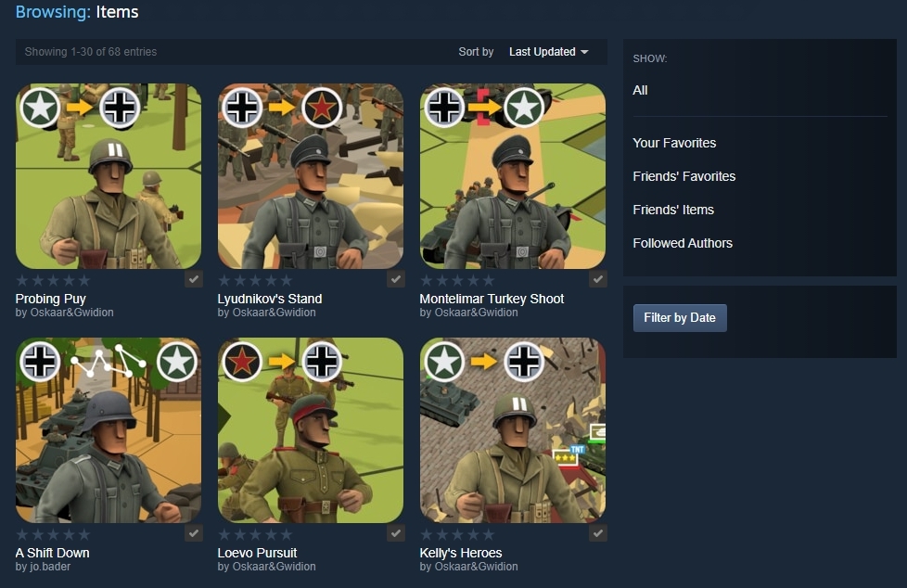Image resolution: width=907 pixels, height=588 pixels.
Task: Open author Oskaar&Gwidion under Loevo Pursuit
Action: pyautogui.click(x=274, y=567)
